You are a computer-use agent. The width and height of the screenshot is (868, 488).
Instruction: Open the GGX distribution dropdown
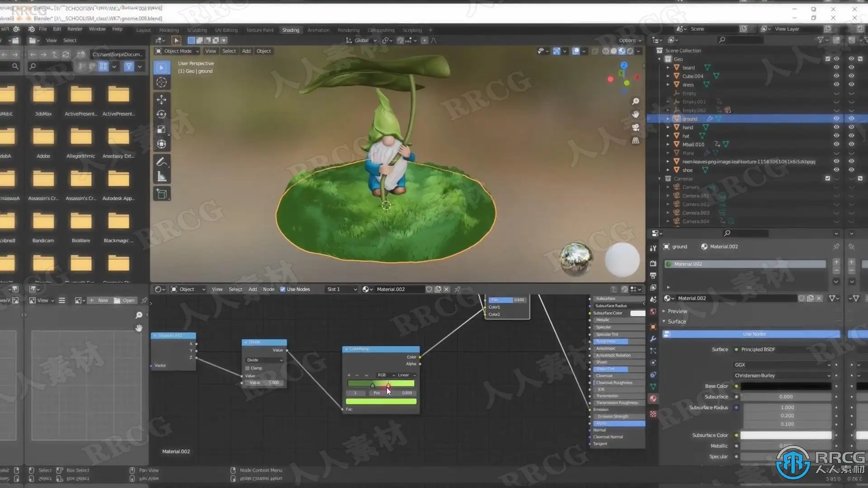point(782,365)
